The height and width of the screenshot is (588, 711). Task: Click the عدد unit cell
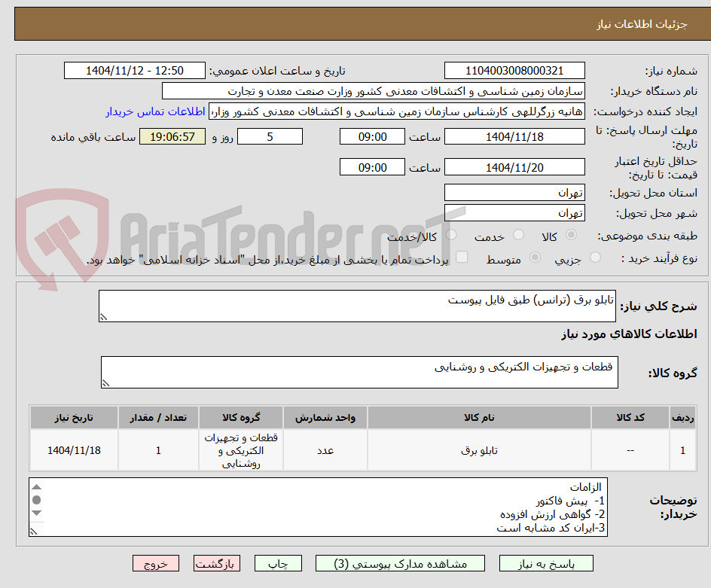click(x=325, y=450)
